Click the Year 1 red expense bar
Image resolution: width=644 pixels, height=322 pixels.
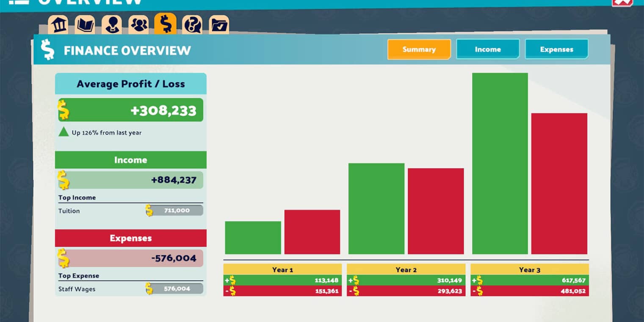point(312,232)
